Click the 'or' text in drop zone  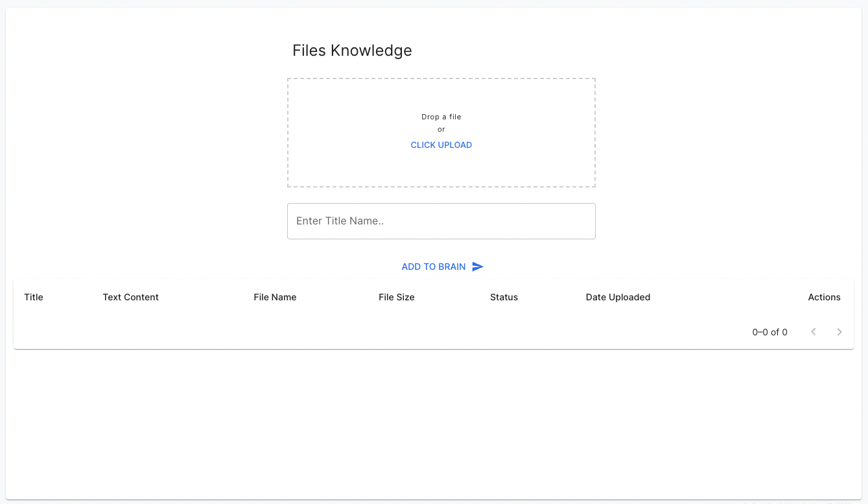441,130
